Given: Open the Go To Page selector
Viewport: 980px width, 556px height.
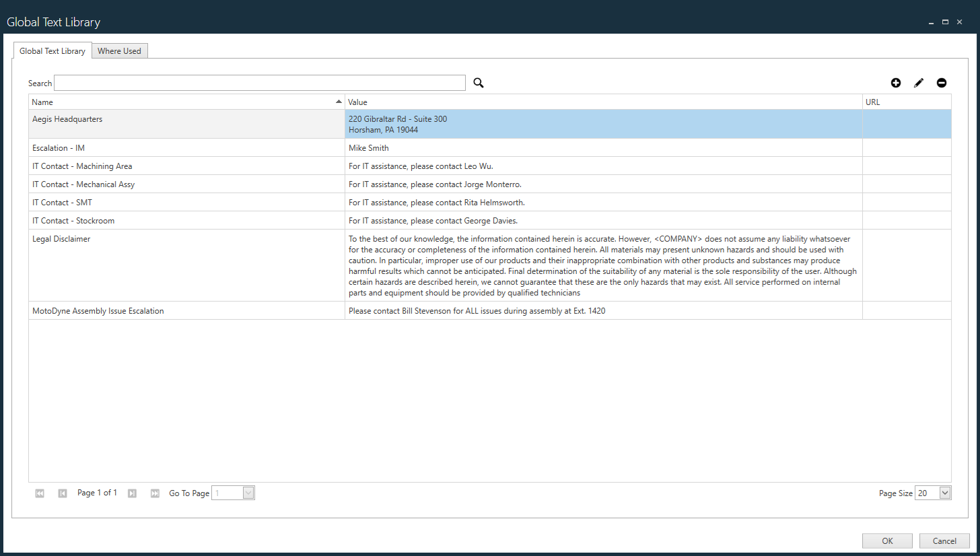Looking at the screenshot, I should tap(248, 493).
